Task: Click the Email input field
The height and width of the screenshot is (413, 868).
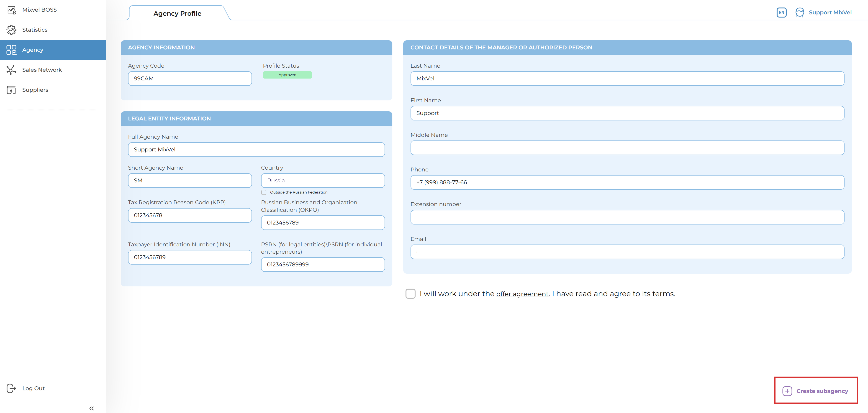Action: [627, 252]
